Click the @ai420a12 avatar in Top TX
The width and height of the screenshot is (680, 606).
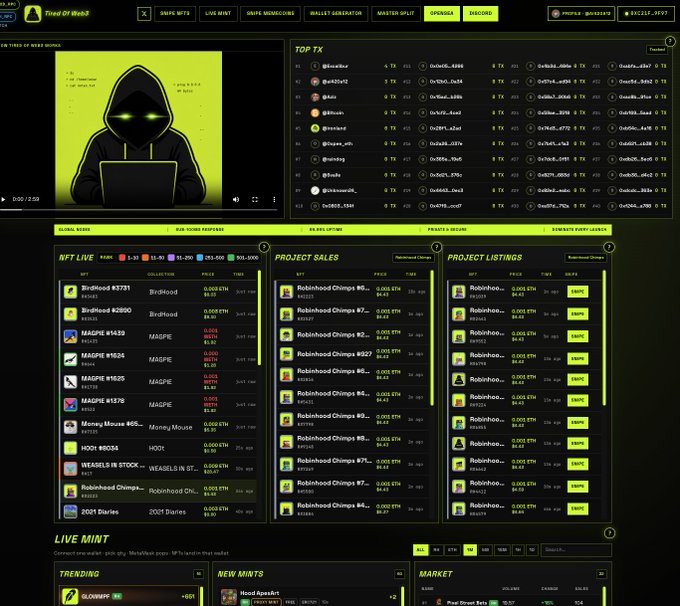pyautogui.click(x=315, y=82)
